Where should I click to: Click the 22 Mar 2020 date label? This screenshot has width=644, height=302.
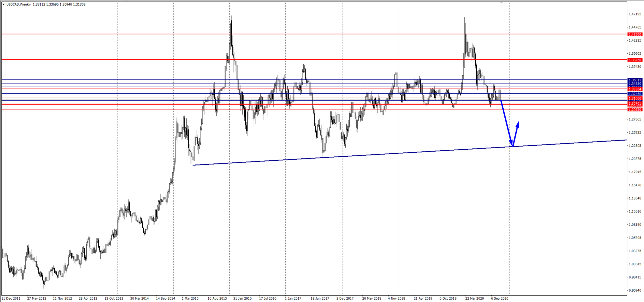[474, 298]
